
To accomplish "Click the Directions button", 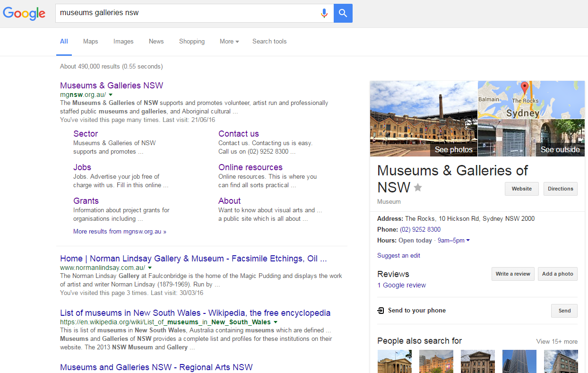I will tap(561, 189).
